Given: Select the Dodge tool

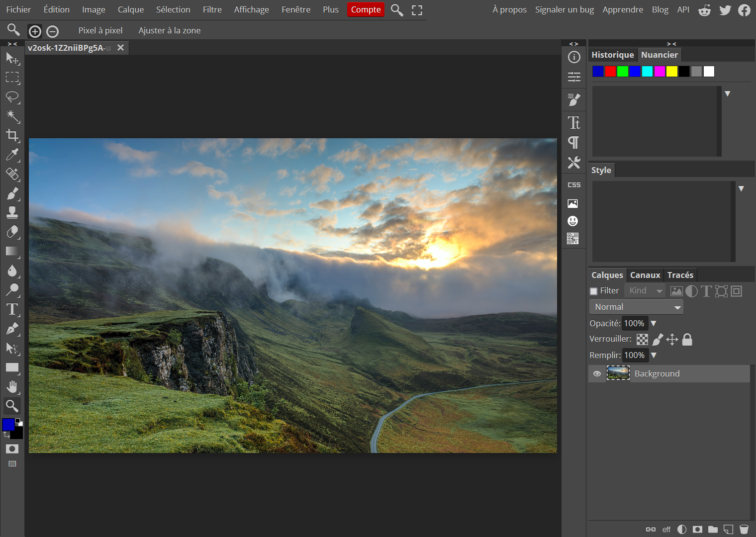Looking at the screenshot, I should tap(12, 290).
